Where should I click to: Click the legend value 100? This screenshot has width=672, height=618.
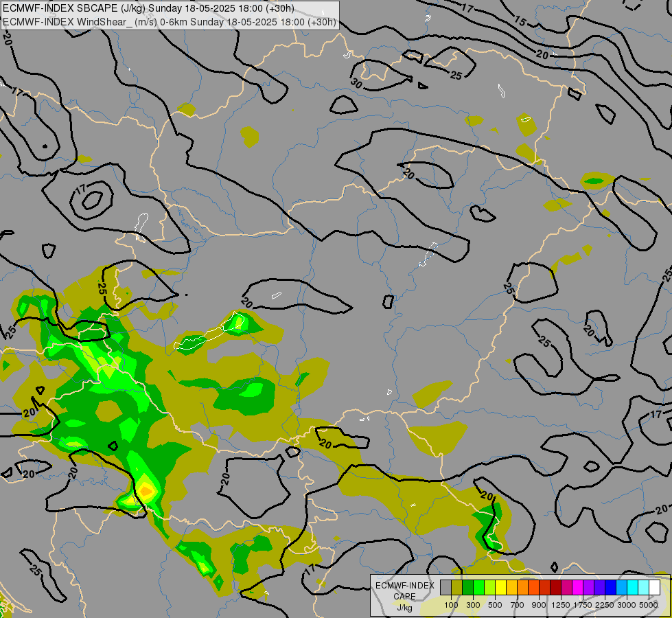451,605
